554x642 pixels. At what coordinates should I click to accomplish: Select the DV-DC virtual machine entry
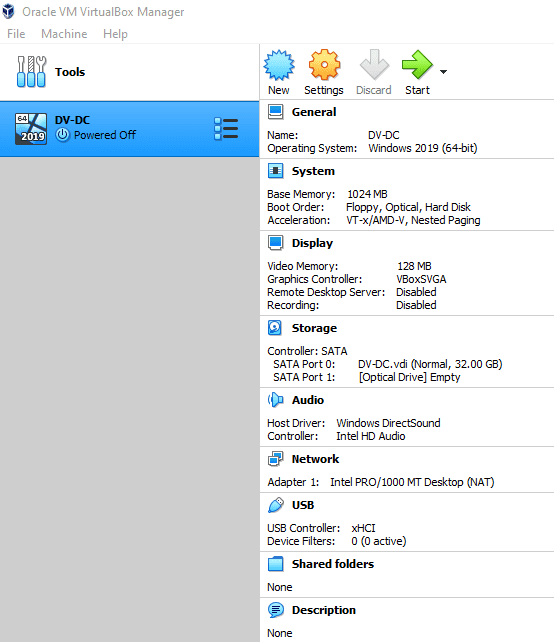point(129,129)
